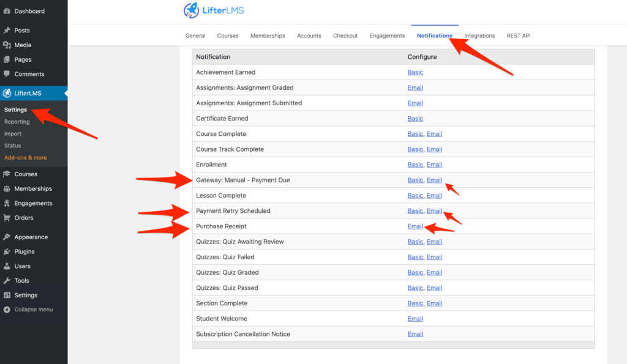
Task: Configure Basic for Gateway Manual Payment Due
Action: pos(415,180)
